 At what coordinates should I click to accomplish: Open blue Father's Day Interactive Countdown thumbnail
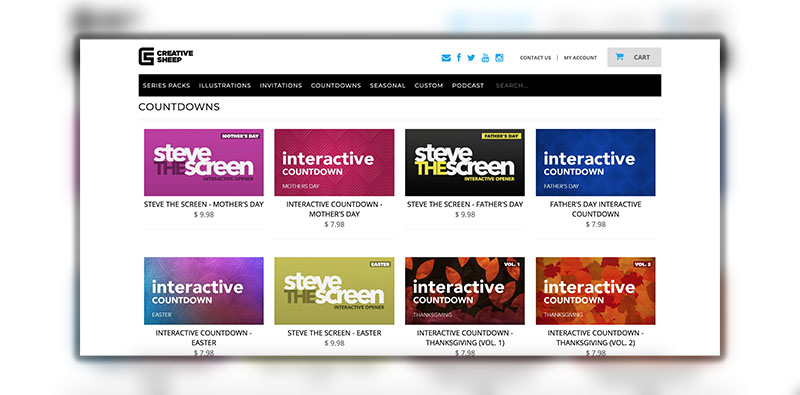click(x=595, y=162)
